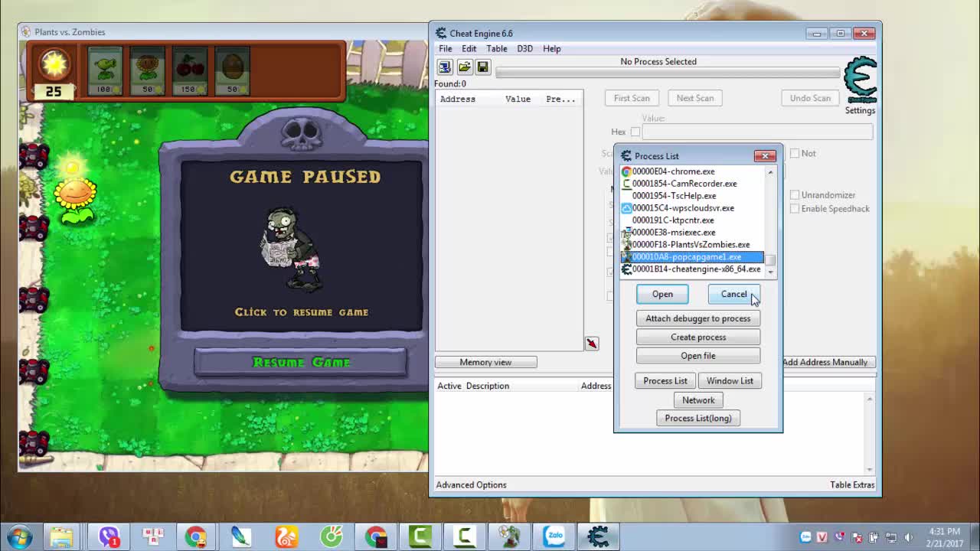Click the Value column header in results
The width and height of the screenshot is (980, 551).
click(518, 99)
